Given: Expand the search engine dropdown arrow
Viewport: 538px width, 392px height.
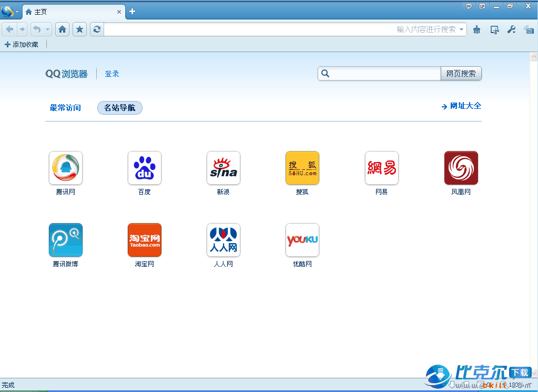Looking at the screenshot, I should (462, 29).
